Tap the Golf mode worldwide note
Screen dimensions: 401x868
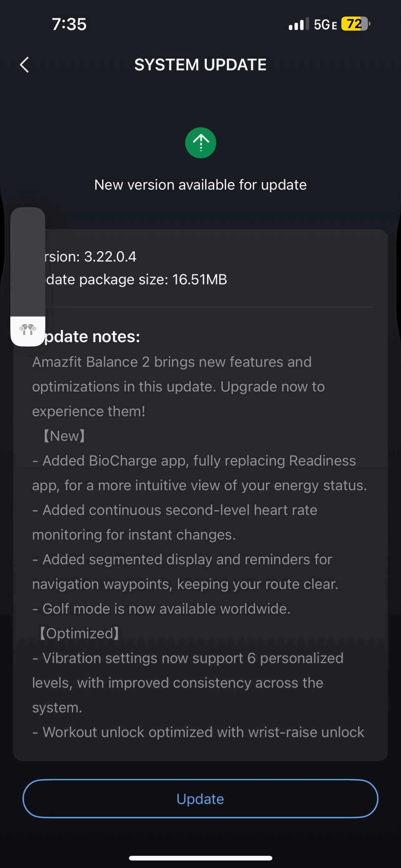point(162,609)
